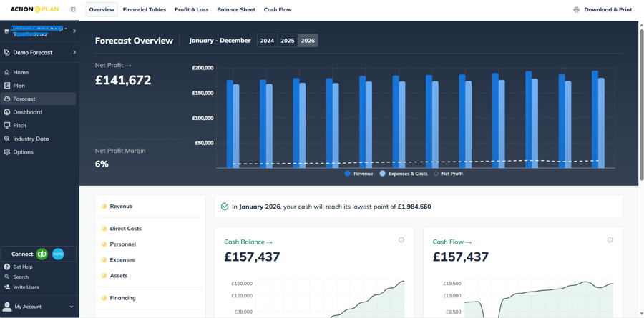The height and width of the screenshot is (318, 644).
Task: Click the Options gear icon
Action: click(x=7, y=151)
